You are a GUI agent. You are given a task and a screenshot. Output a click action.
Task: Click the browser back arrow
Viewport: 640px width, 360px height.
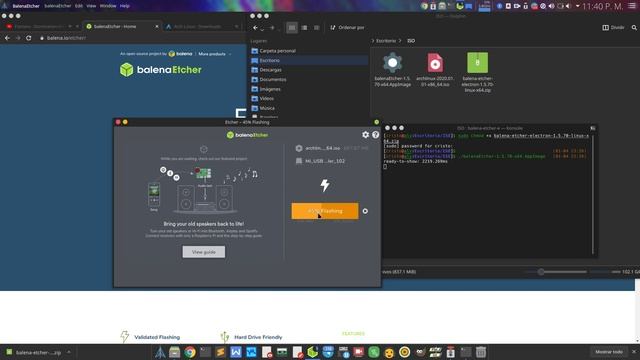coord(7,38)
